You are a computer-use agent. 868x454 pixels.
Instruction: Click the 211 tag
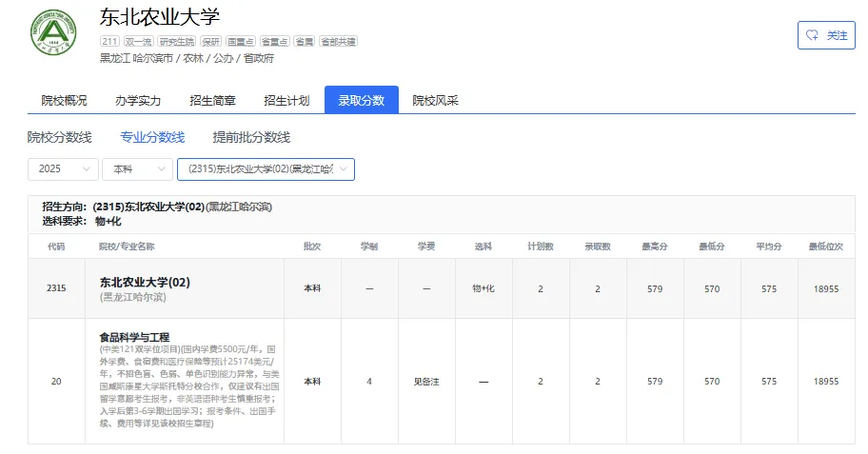[109, 42]
